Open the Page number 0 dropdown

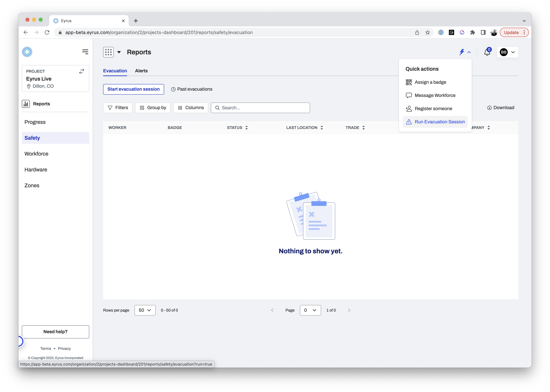(x=310, y=310)
